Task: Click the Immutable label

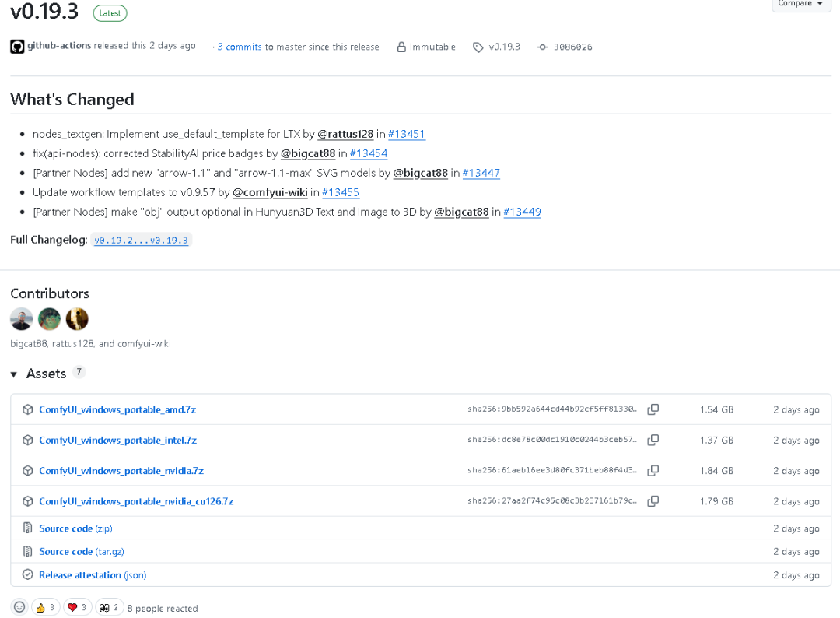Action: click(432, 47)
